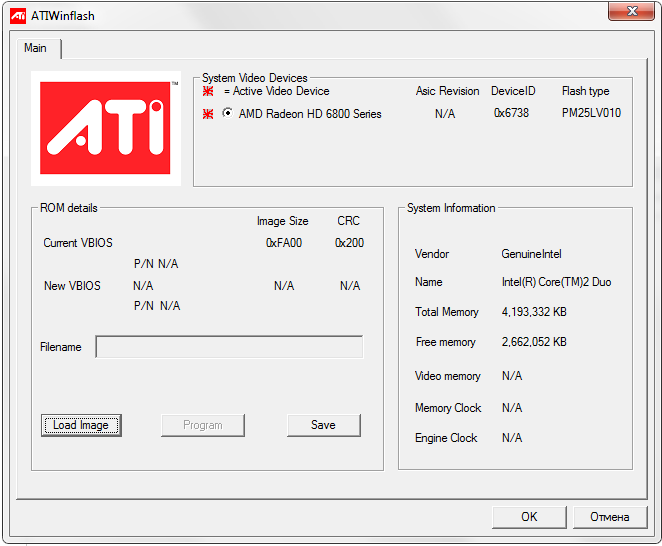Image resolution: width=662 pixels, height=546 pixels.
Task: Click the 'Vendor' label
Action: [x=431, y=254]
